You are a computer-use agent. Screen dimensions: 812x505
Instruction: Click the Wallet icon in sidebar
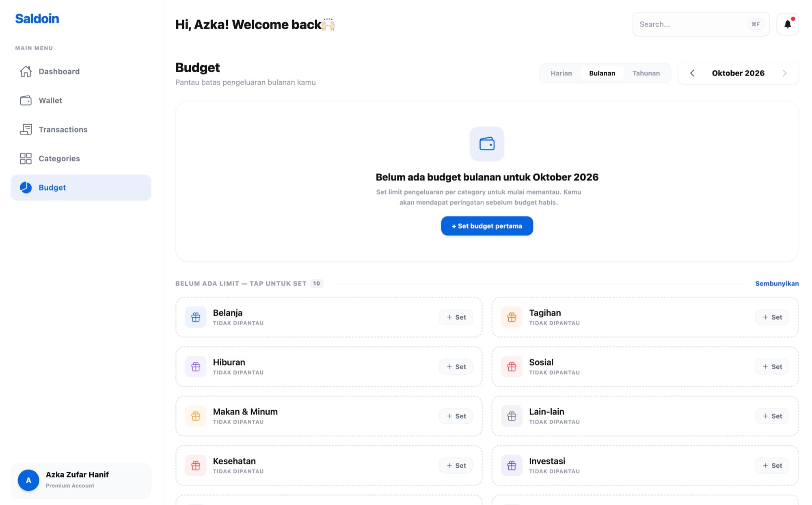(26, 100)
